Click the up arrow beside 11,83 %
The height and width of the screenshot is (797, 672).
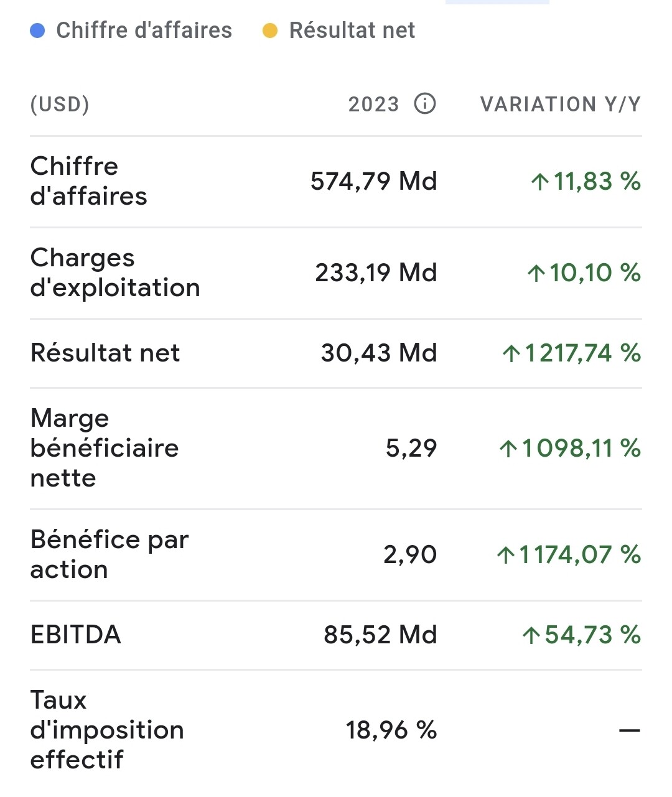pos(539,182)
